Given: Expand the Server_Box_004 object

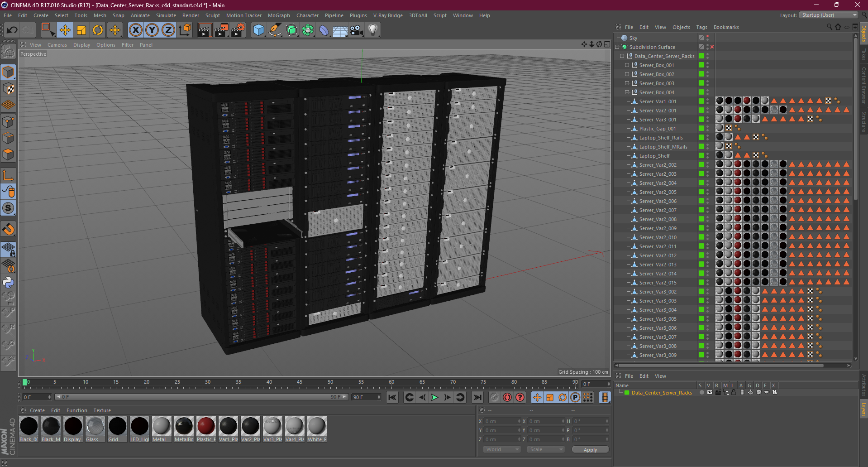Looking at the screenshot, I should (x=627, y=92).
